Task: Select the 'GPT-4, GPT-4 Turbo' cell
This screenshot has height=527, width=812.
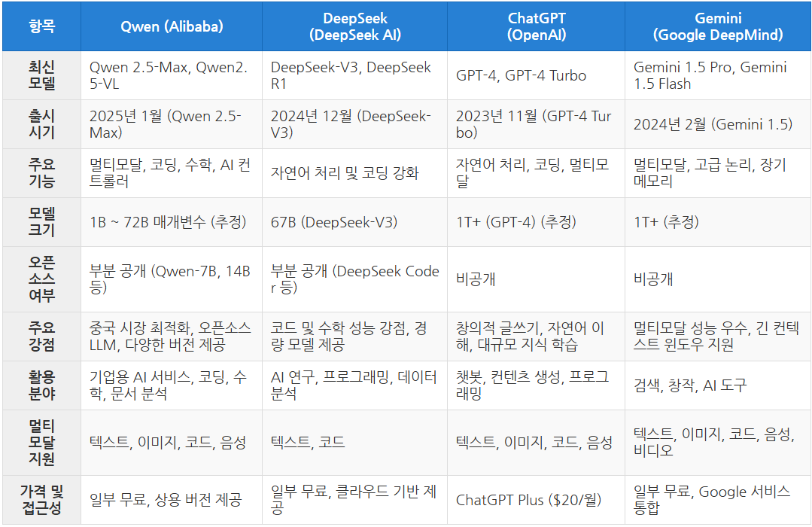Action: click(x=536, y=75)
